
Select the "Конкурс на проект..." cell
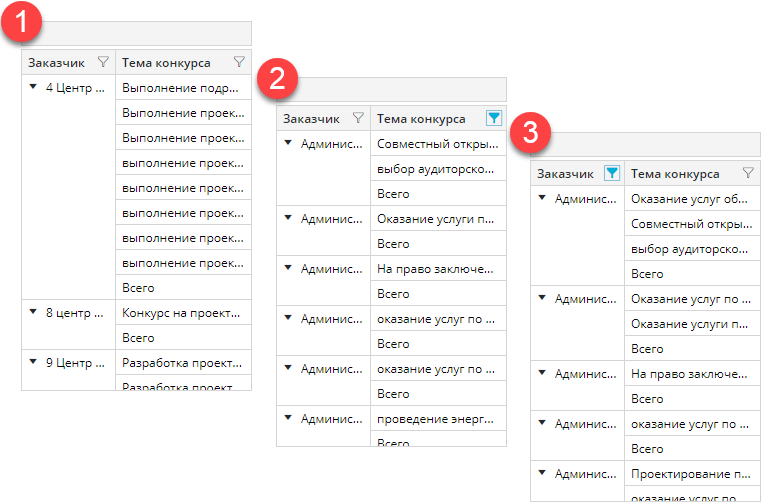pyautogui.click(x=182, y=312)
